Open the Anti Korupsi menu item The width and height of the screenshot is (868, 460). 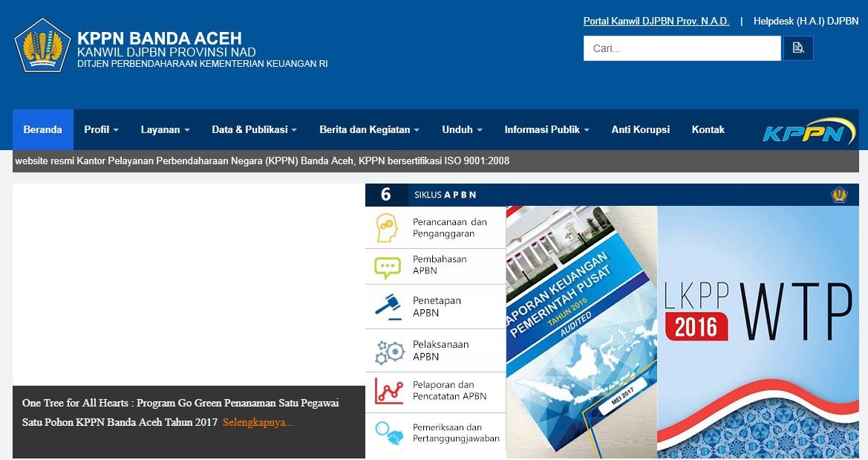point(640,129)
